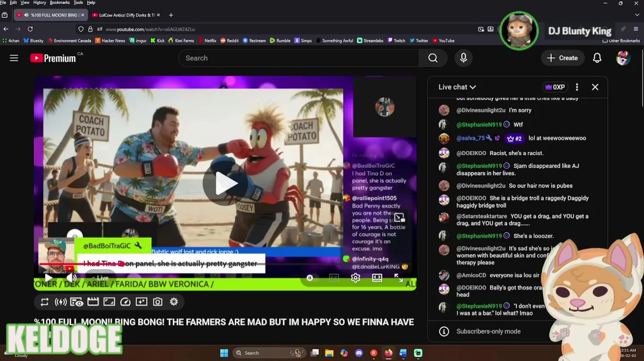The height and width of the screenshot is (361, 644).
Task: Switch to theater mode
Action: (x=377, y=278)
